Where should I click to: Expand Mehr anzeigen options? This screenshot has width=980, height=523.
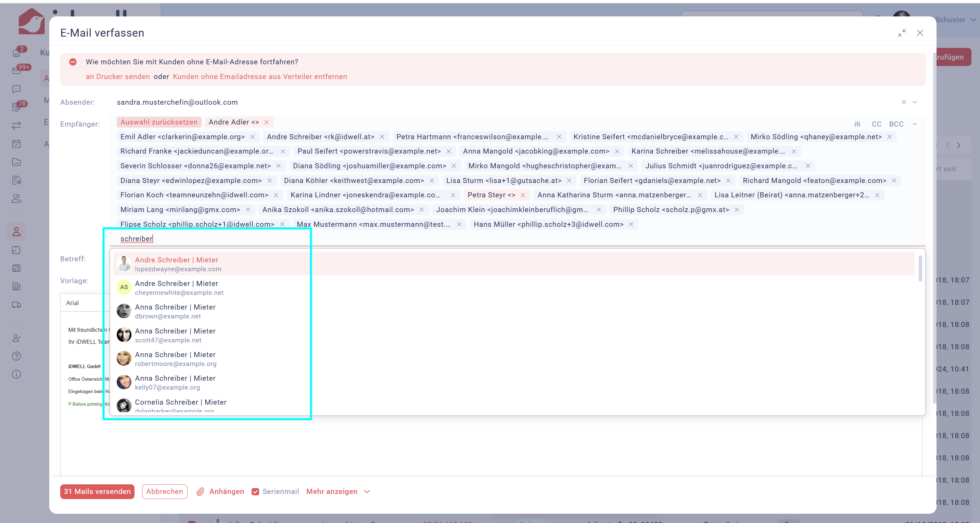pyautogui.click(x=338, y=492)
